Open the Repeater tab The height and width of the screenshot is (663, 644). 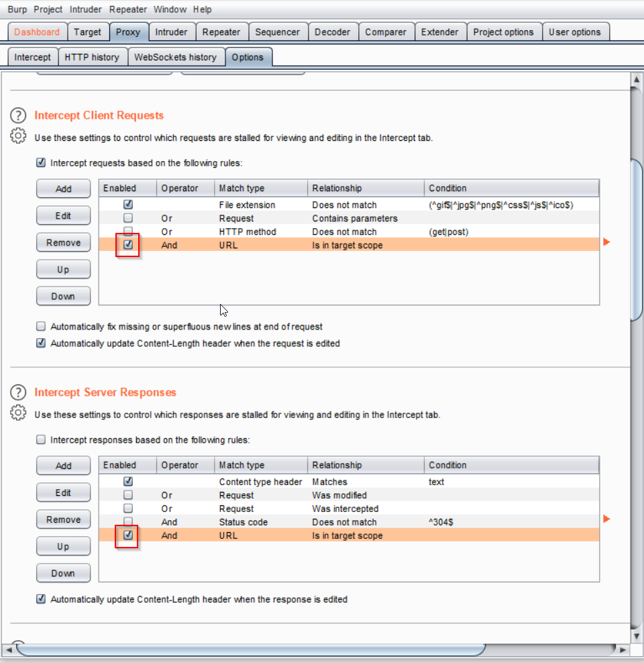coord(221,31)
